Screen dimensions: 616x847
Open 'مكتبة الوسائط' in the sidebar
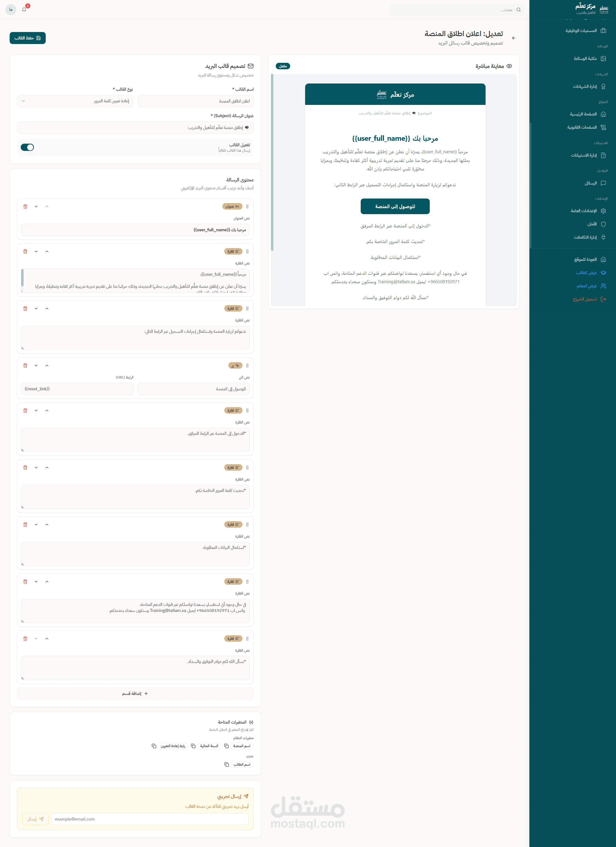pyautogui.click(x=585, y=59)
